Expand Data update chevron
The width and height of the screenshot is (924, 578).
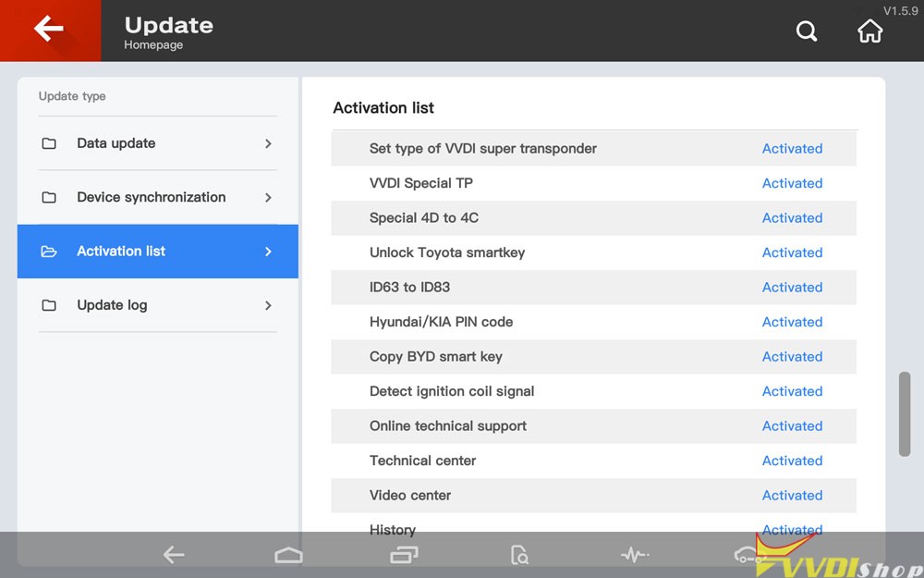(x=268, y=143)
